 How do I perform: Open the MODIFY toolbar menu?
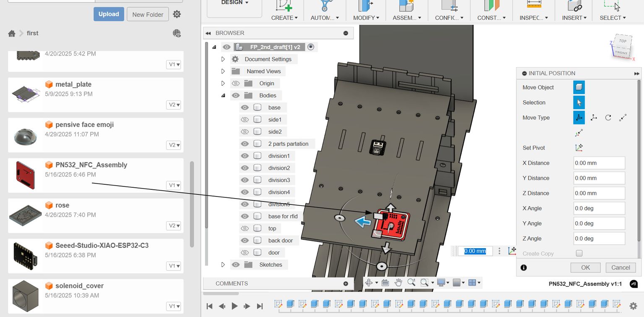[366, 18]
